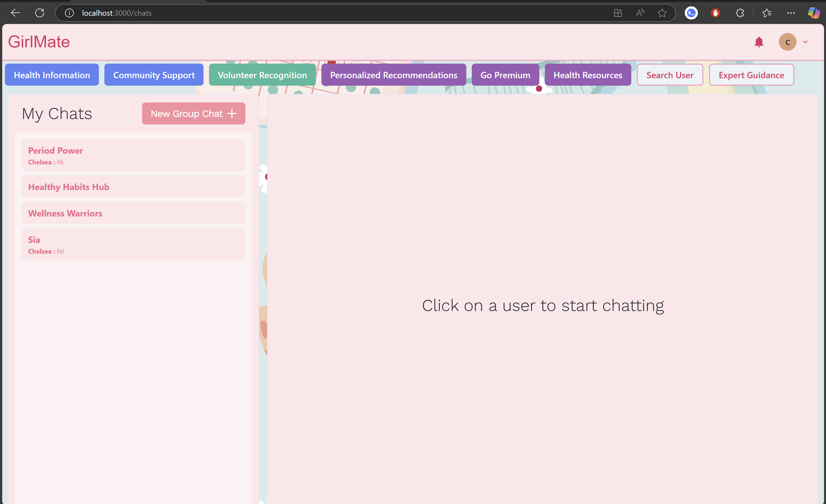Click the GirlMate logo link

click(39, 42)
